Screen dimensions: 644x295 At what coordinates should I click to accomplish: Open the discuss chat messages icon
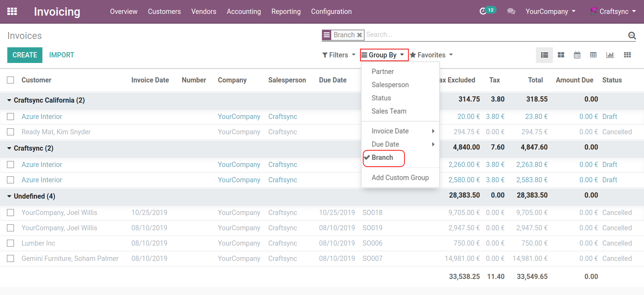511,11
